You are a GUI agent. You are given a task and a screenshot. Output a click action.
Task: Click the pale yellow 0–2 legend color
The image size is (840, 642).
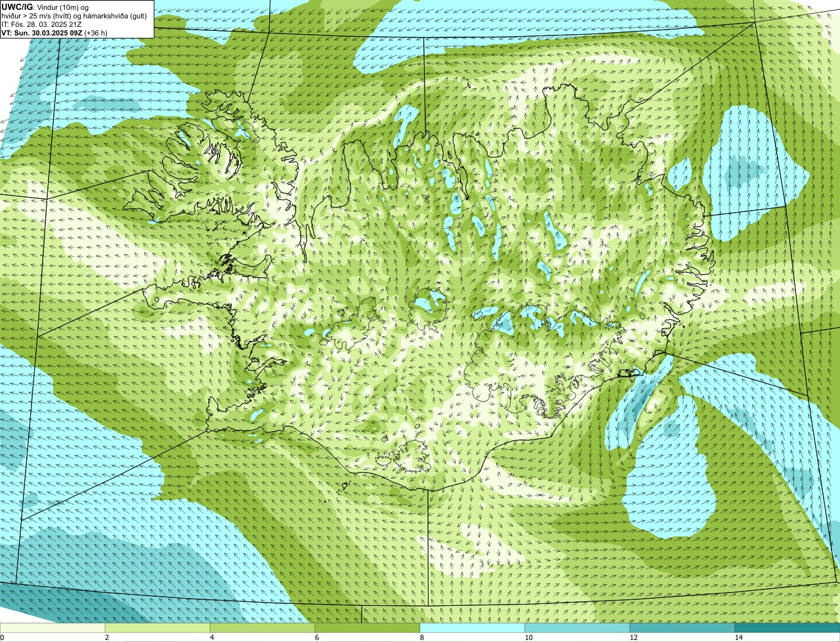point(52,628)
